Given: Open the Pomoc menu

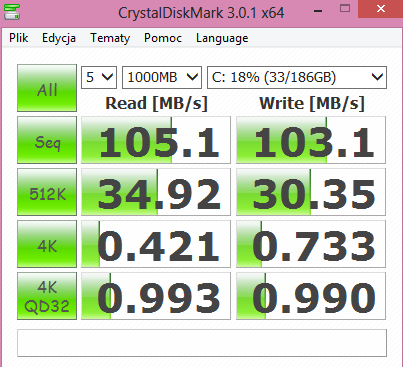Looking at the screenshot, I should (163, 38).
